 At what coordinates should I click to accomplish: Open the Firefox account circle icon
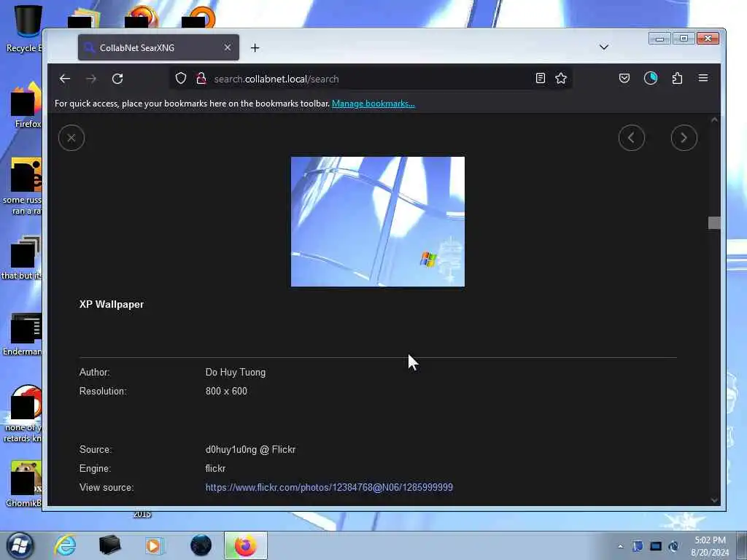tap(650, 78)
